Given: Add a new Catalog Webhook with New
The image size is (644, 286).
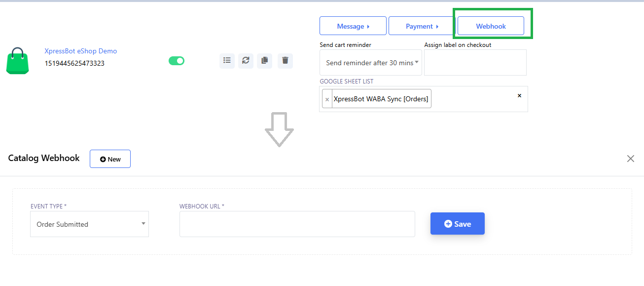Looking at the screenshot, I should [110, 159].
